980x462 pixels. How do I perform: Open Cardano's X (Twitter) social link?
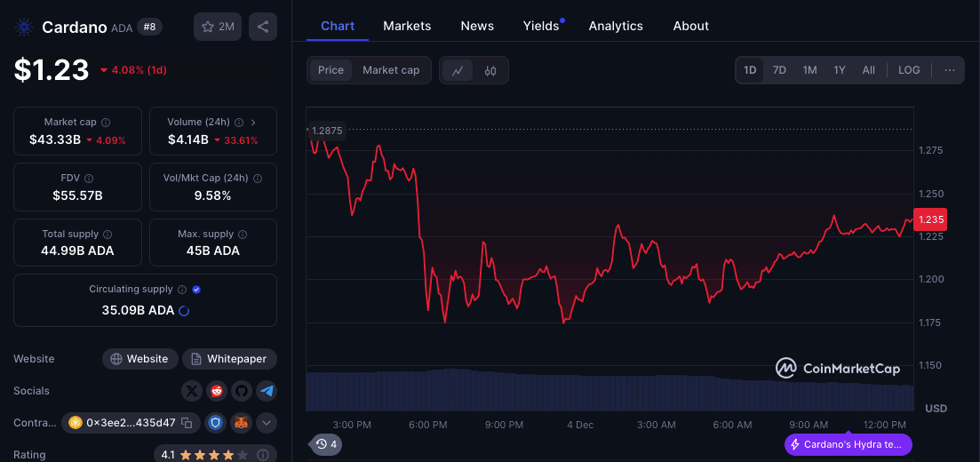pyautogui.click(x=192, y=391)
